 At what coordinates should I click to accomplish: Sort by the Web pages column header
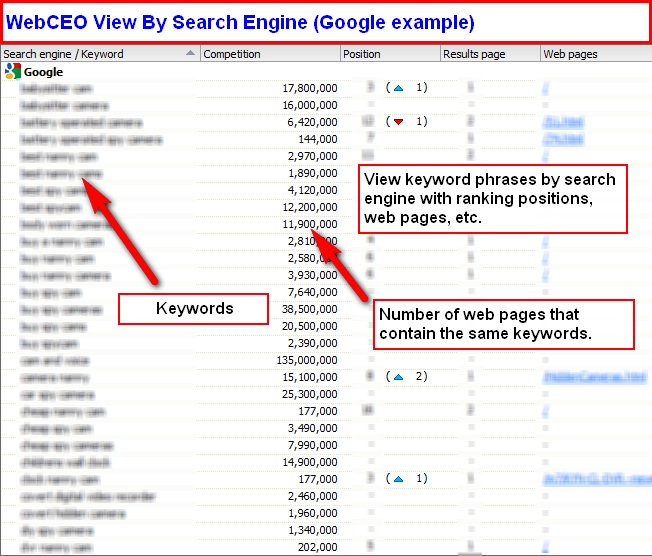(596, 54)
